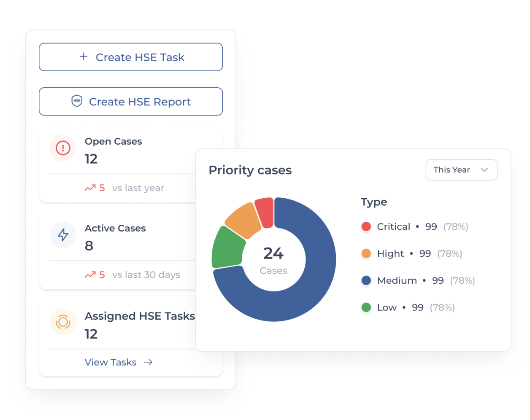Open the This Year period dropdown
This screenshot has width=530, height=420.
tap(461, 170)
